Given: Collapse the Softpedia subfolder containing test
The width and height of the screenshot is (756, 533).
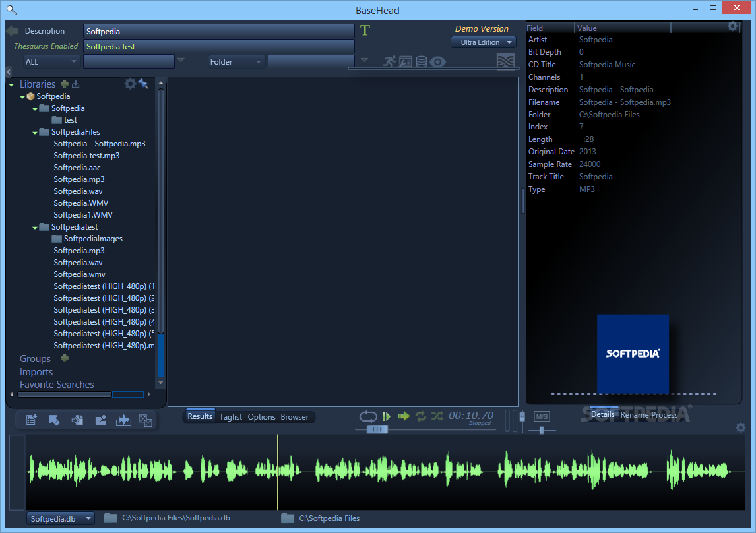Looking at the screenshot, I should 35,109.
